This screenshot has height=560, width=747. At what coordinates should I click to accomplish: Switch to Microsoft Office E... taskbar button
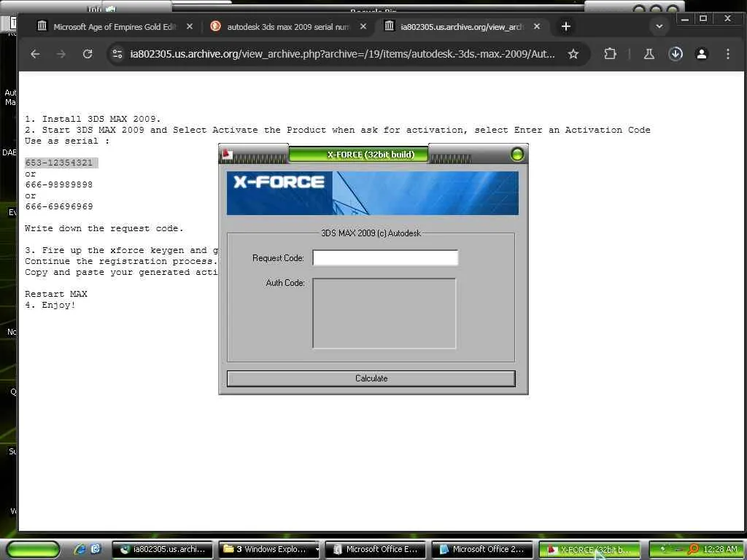[x=376, y=549]
